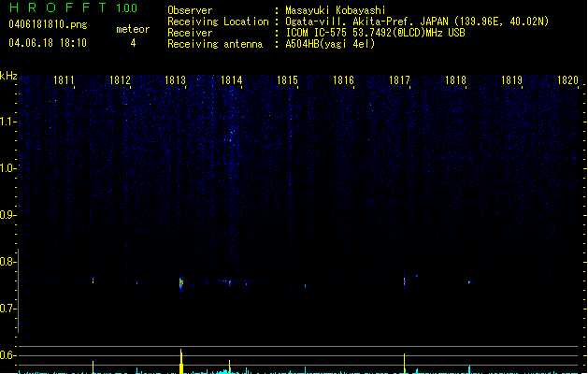Image resolution: width=588 pixels, height=374 pixels.
Task: Click the 1812 time axis marker
Action: click(120, 80)
